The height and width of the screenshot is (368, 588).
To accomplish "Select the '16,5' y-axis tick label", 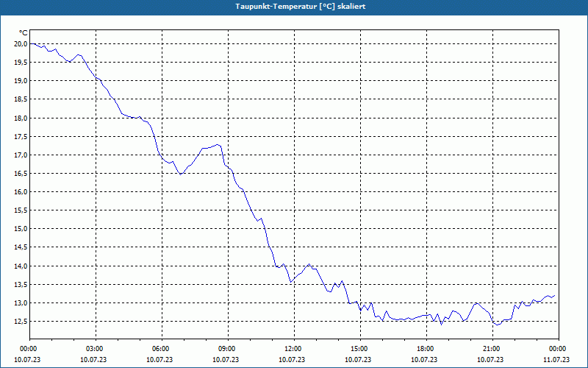I will pyautogui.click(x=21, y=174).
